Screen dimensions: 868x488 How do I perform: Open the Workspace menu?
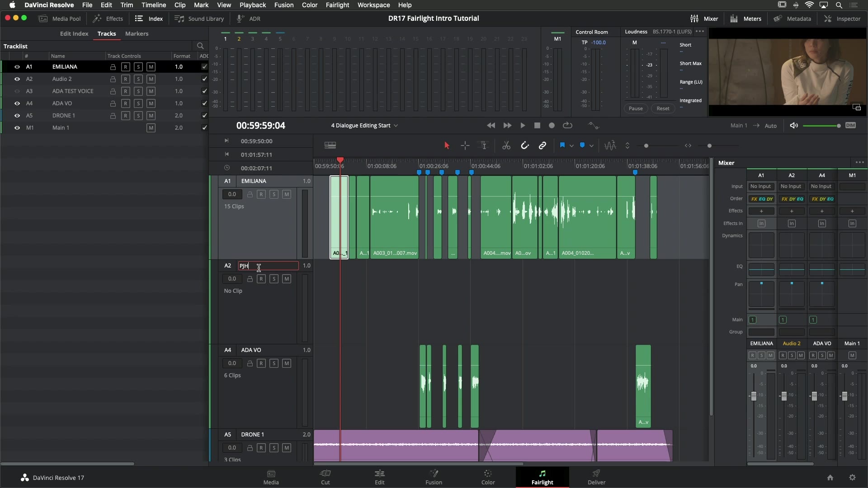coord(373,5)
